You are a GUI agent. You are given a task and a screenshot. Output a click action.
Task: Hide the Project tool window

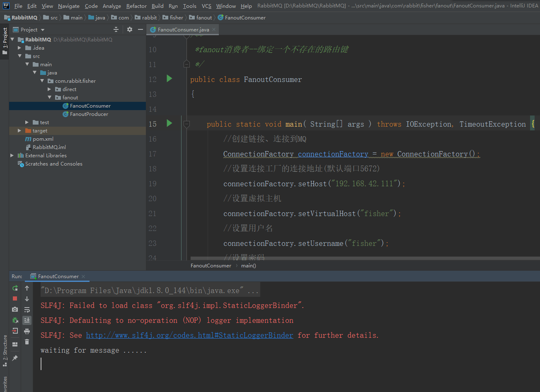tap(140, 29)
